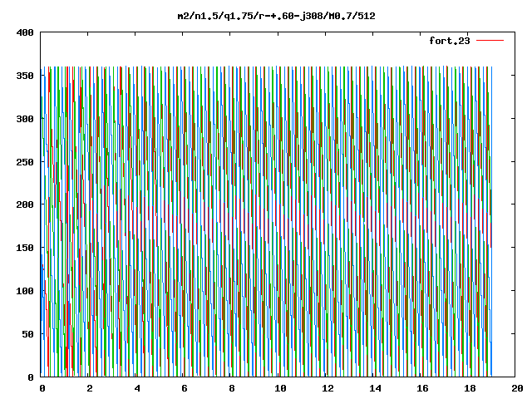
Task: Click the x-axis label 6
Action: point(185,388)
